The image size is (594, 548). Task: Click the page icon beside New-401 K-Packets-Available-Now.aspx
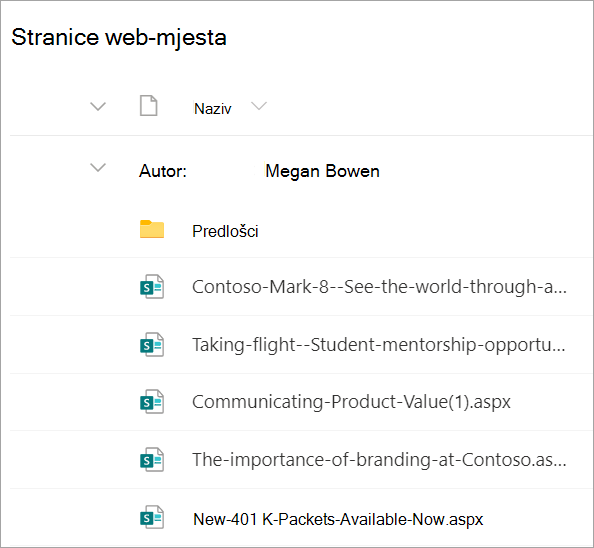pyautogui.click(x=152, y=517)
